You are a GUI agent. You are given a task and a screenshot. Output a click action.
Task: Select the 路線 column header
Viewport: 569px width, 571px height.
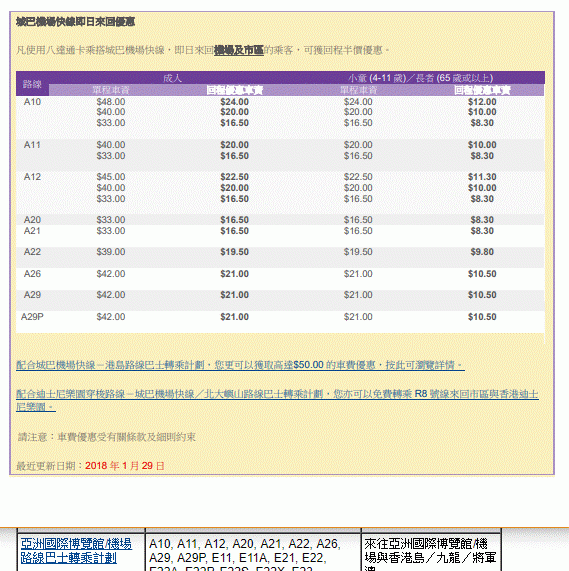[x=32, y=84]
